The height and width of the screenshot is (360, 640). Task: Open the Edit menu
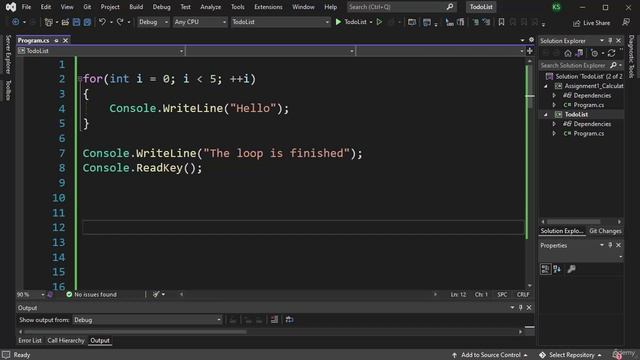pos(46,7)
